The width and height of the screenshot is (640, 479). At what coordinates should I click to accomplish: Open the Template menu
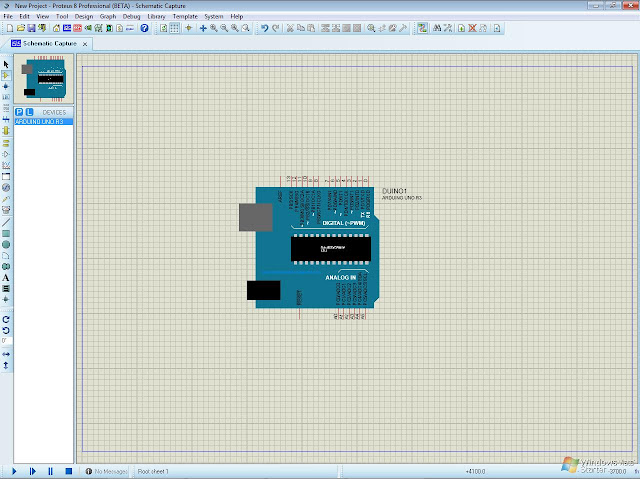pyautogui.click(x=185, y=17)
